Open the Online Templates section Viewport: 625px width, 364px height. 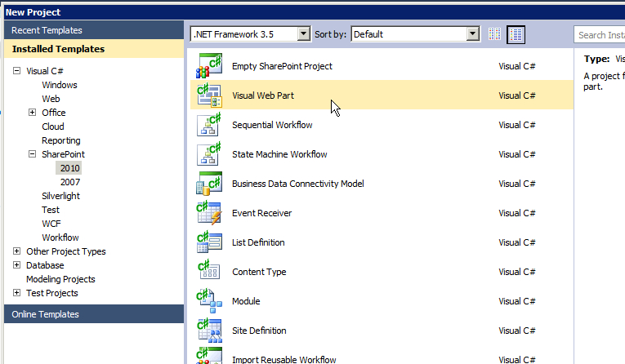click(94, 314)
